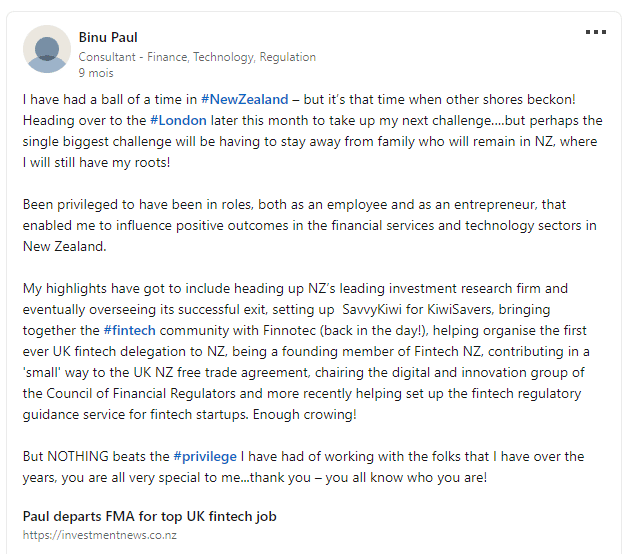Click Binu Paul's profile avatar
Image resolution: width=624 pixels, height=554 pixels.
point(47,49)
